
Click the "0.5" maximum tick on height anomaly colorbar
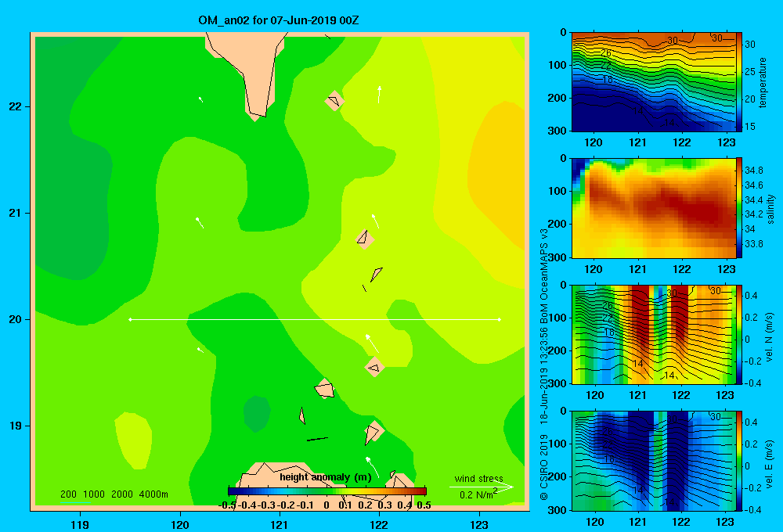424,505
